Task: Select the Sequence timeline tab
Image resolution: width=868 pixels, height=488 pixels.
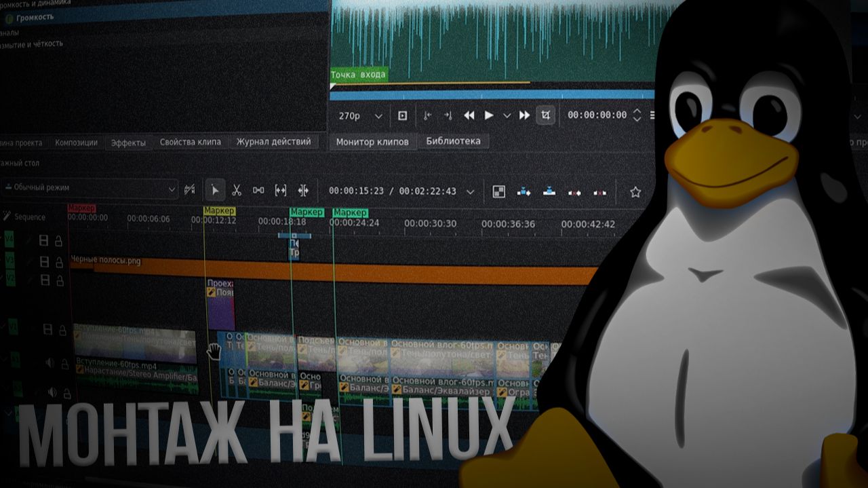Action: tap(30, 217)
